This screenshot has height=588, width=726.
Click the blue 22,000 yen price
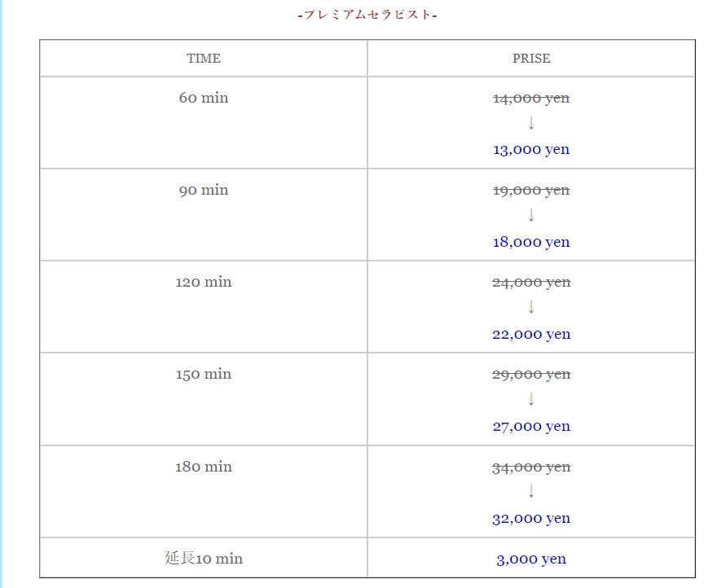pyautogui.click(x=531, y=334)
